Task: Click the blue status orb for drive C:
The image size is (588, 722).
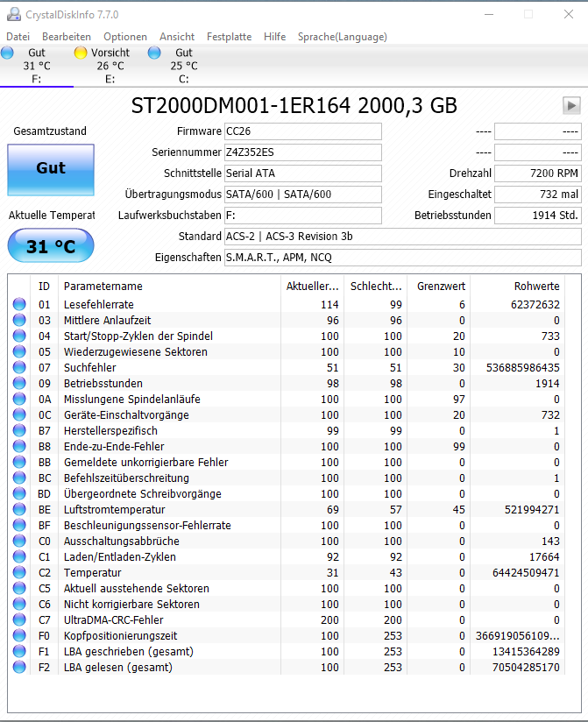Action: [x=154, y=53]
